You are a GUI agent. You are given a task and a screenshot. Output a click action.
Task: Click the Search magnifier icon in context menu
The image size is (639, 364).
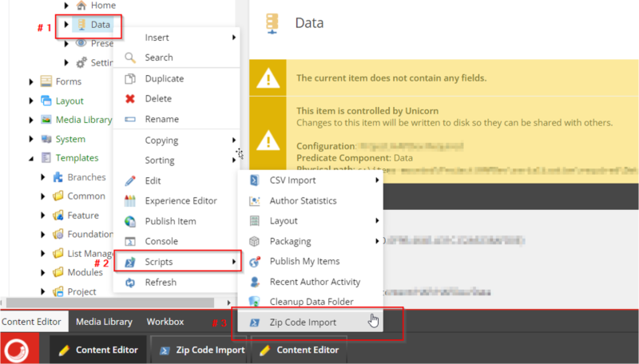[x=130, y=57]
